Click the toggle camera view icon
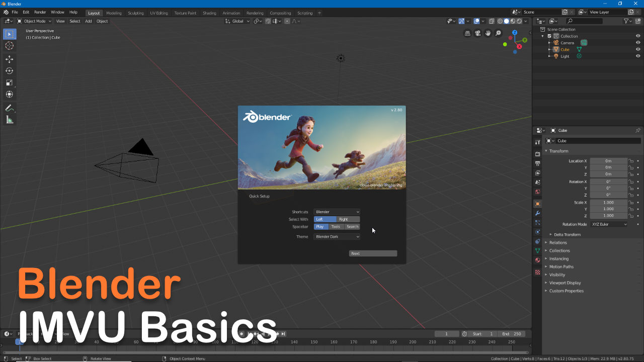This screenshot has width=644, height=362. [477, 33]
